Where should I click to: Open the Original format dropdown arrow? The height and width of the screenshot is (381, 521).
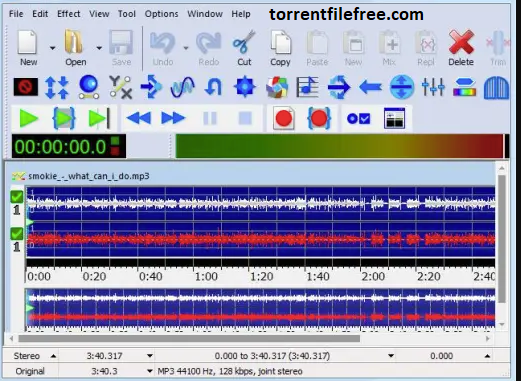pos(150,371)
